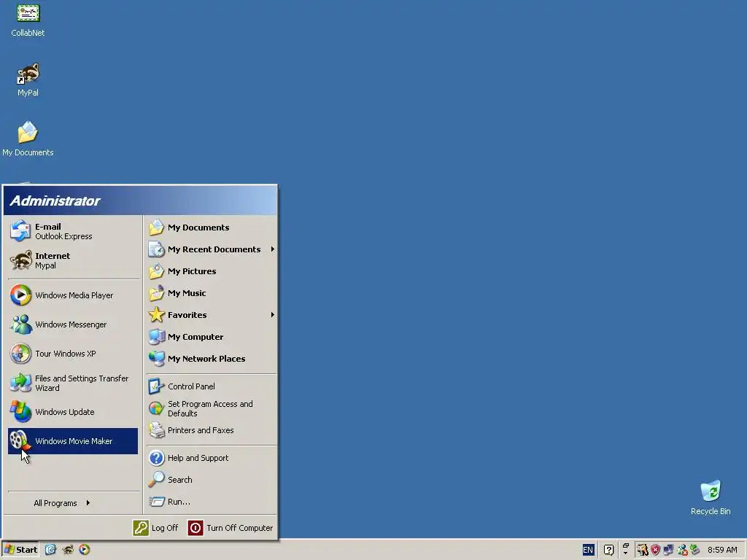The height and width of the screenshot is (560, 747).
Task: Click the Windows Messenger tray icon
Action: (682, 550)
